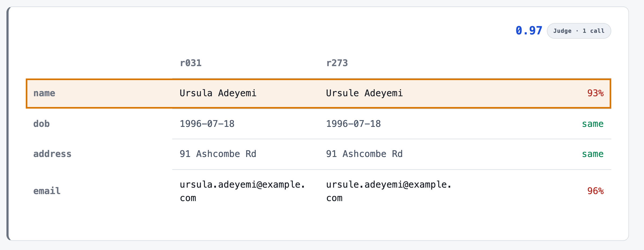Select the r273 column header
Viewport: 644px width, 250px height.
[337, 63]
